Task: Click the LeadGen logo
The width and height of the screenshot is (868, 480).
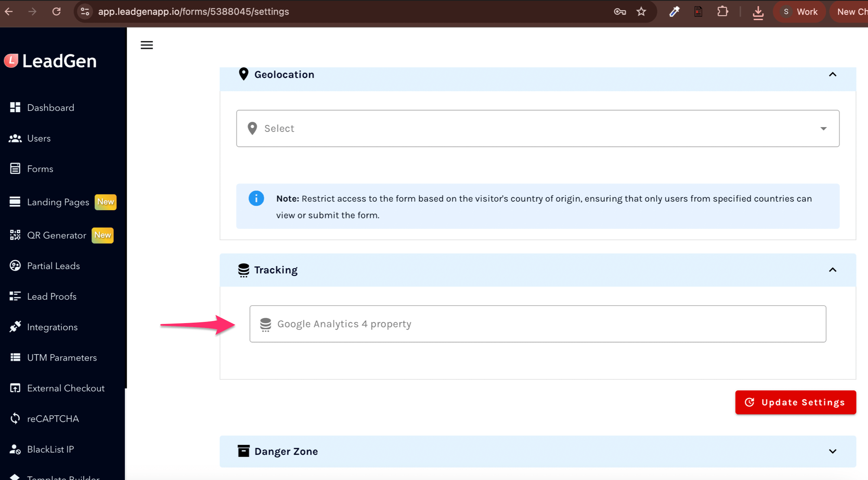Action: [x=51, y=61]
